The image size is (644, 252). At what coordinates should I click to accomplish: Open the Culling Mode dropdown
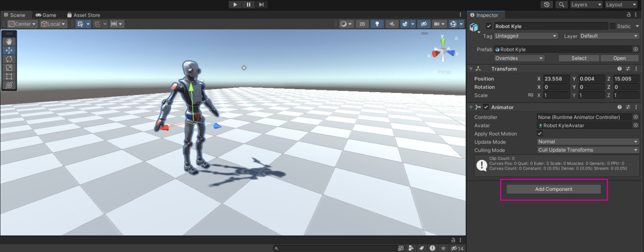pos(587,150)
